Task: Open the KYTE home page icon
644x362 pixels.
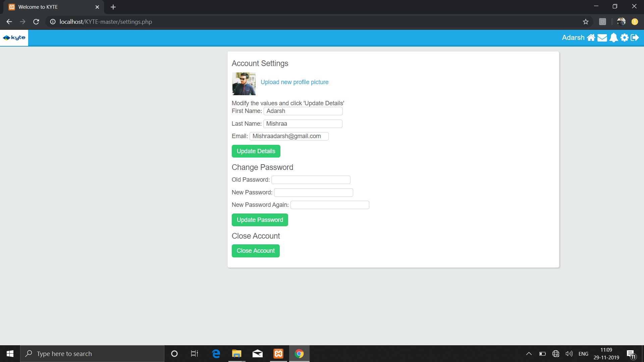Action: [x=591, y=38]
